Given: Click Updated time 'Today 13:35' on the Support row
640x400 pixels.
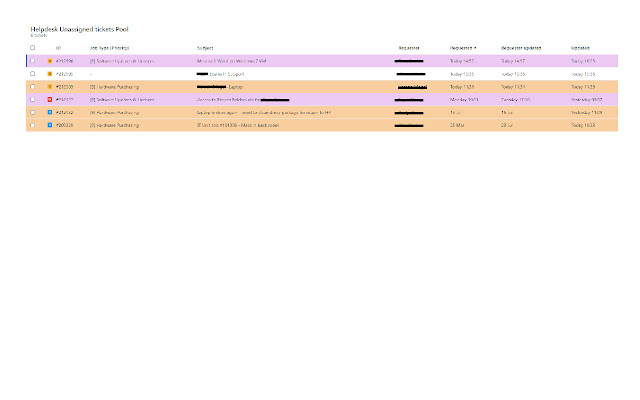Looking at the screenshot, I should click(x=583, y=74).
